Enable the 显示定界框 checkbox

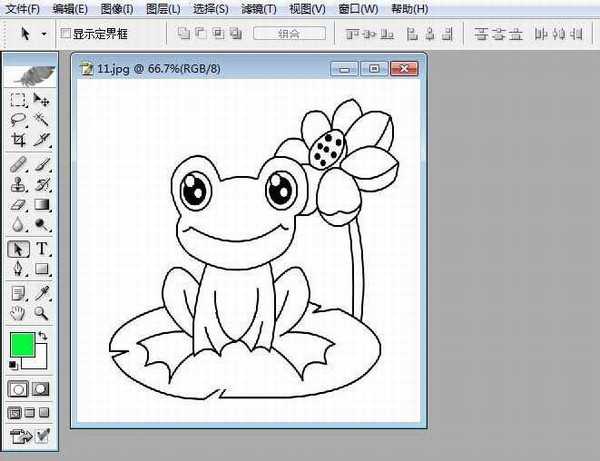[66, 33]
